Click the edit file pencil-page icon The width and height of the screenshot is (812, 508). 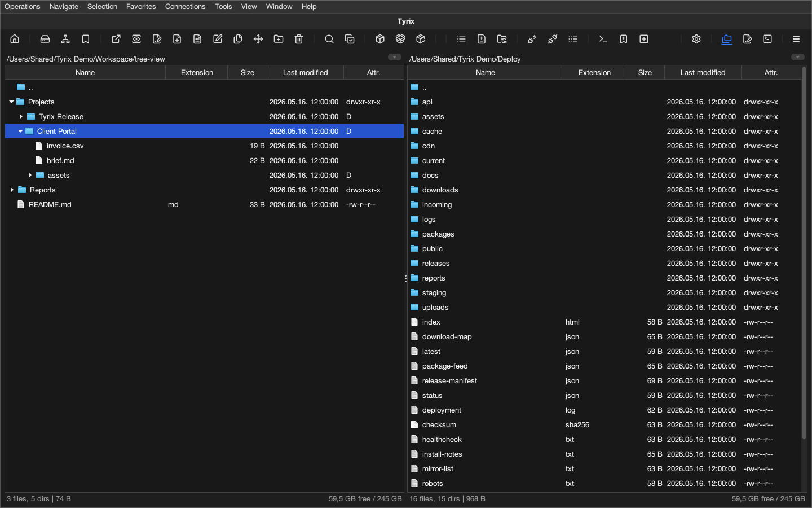(x=157, y=39)
